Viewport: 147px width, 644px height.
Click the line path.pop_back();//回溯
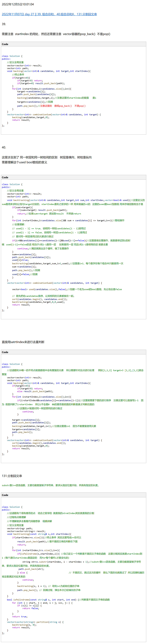click(26, 270)
